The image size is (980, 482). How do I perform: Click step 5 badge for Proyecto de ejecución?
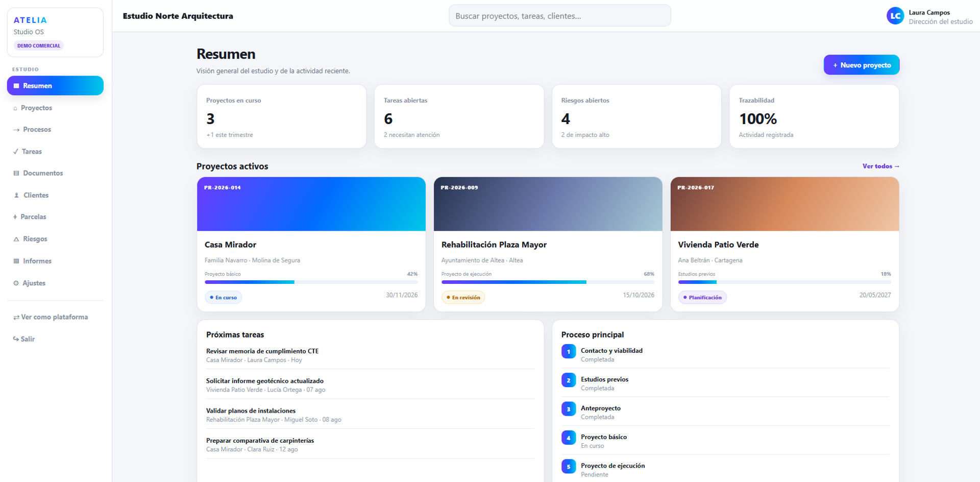pos(569,467)
